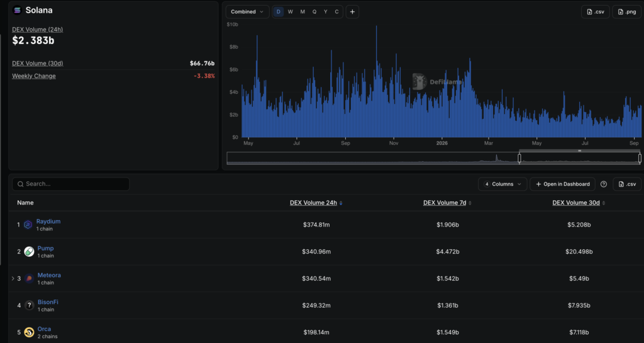Click the DEX Volume 24h column header

313,203
